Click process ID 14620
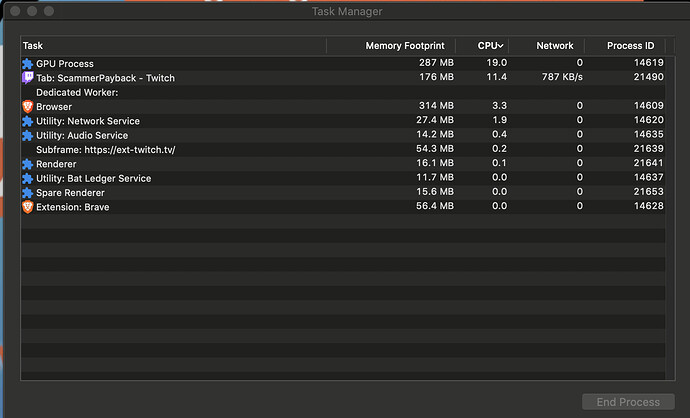 tap(648, 120)
